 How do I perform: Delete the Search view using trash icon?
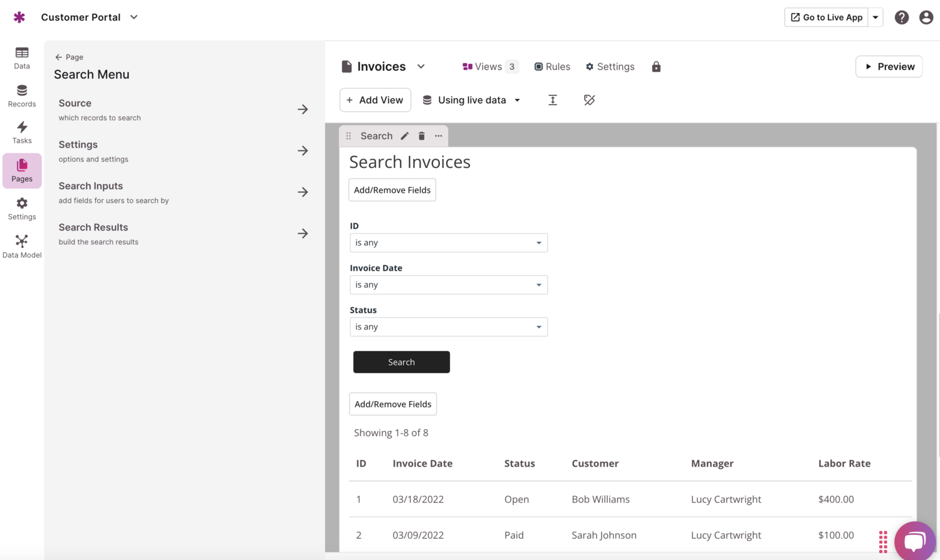point(422,136)
